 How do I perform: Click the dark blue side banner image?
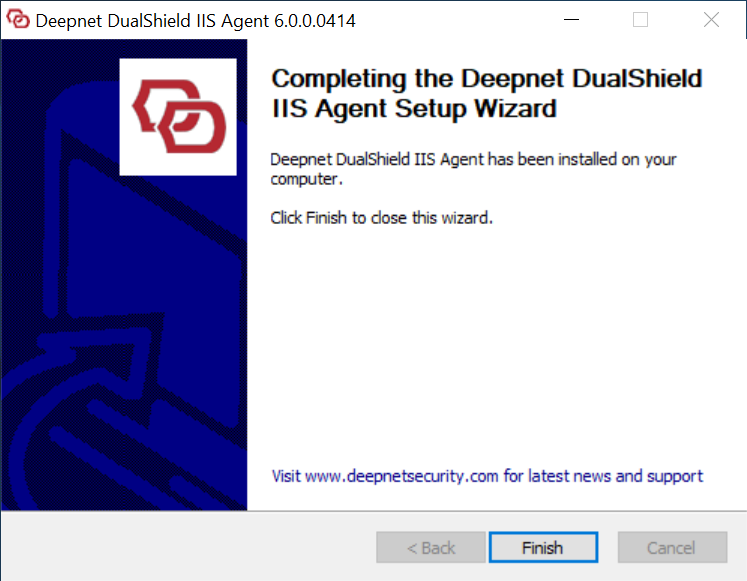(x=124, y=274)
